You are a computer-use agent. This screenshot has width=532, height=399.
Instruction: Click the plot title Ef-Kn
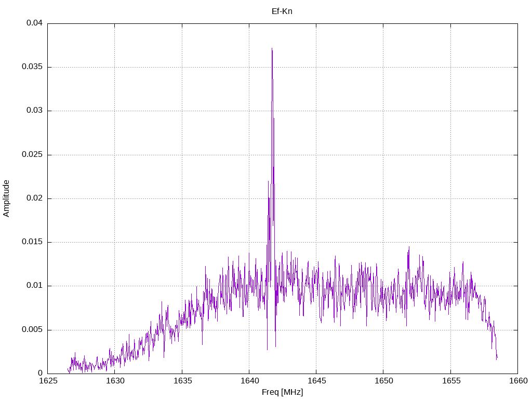pyautogui.click(x=282, y=11)
